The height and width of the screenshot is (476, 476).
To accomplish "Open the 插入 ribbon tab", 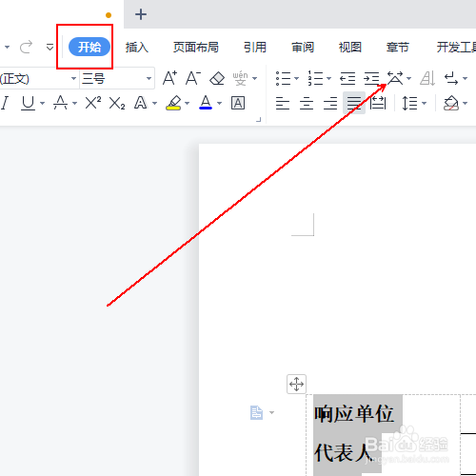I will pyautogui.click(x=137, y=48).
